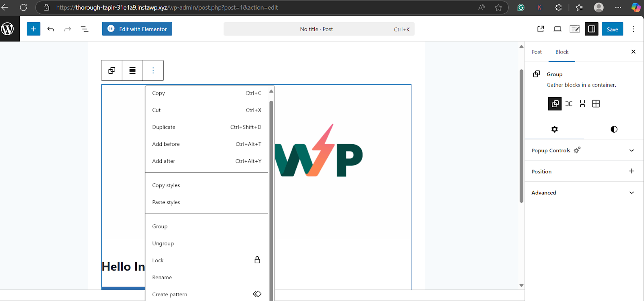The height and width of the screenshot is (301, 644).
Task: Undo the last editor change
Action: click(51, 29)
